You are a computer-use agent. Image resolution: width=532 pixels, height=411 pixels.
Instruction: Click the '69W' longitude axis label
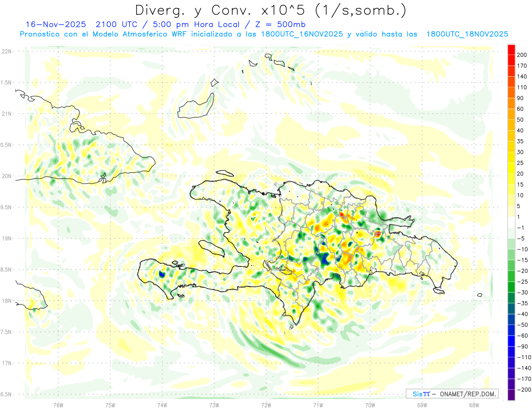coord(422,405)
